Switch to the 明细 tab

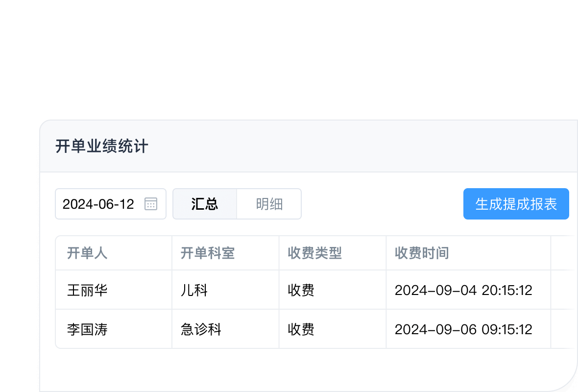coord(269,204)
